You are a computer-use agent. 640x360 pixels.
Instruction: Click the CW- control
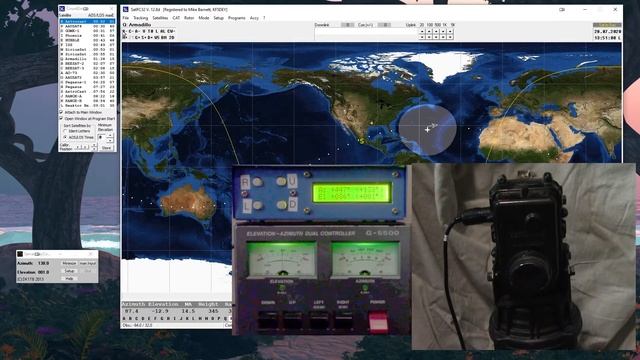click(171, 31)
